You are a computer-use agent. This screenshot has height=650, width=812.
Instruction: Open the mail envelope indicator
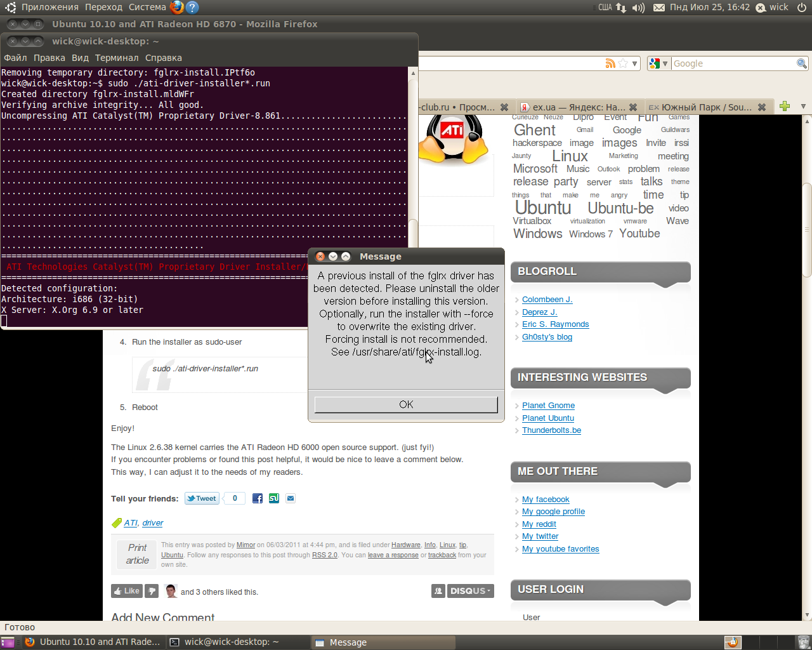pos(659,8)
